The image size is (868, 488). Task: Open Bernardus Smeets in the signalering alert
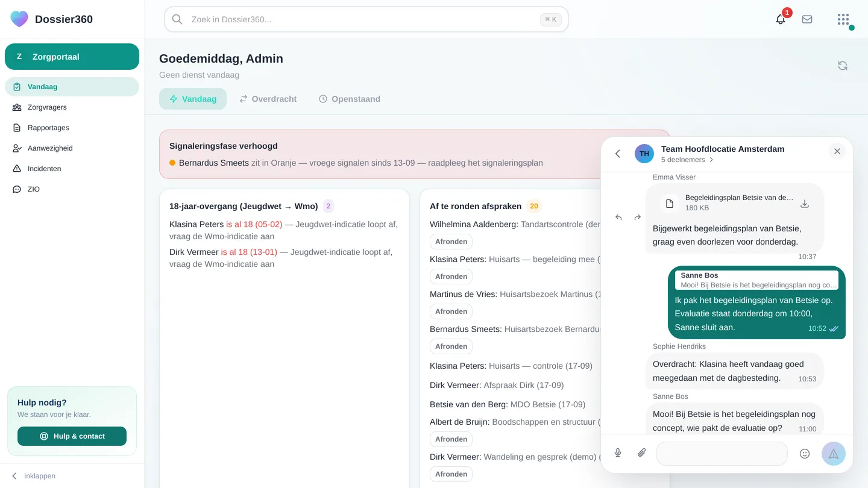(x=214, y=163)
